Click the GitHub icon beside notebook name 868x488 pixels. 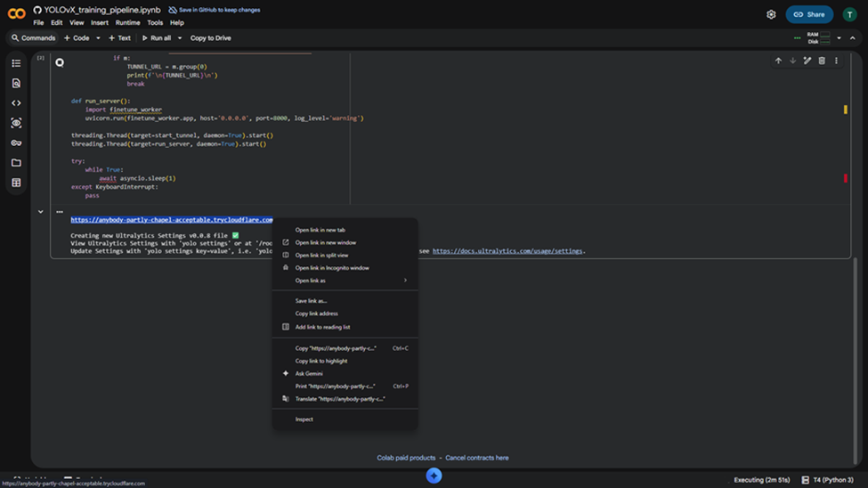37,10
